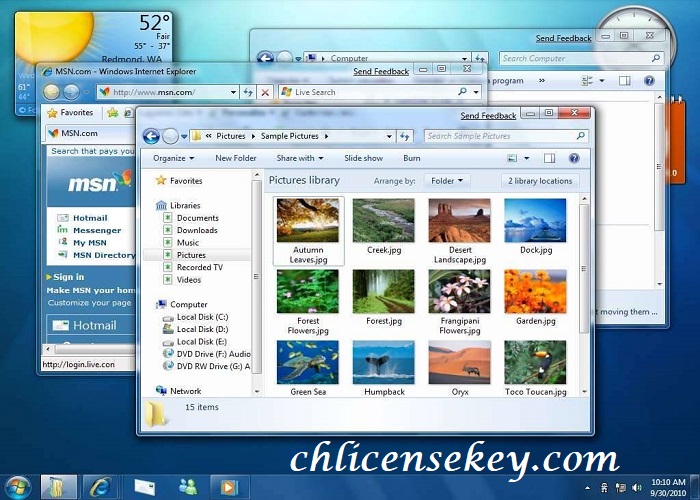Go back in the Computer window
The height and width of the screenshot is (500, 700).
coord(265,58)
